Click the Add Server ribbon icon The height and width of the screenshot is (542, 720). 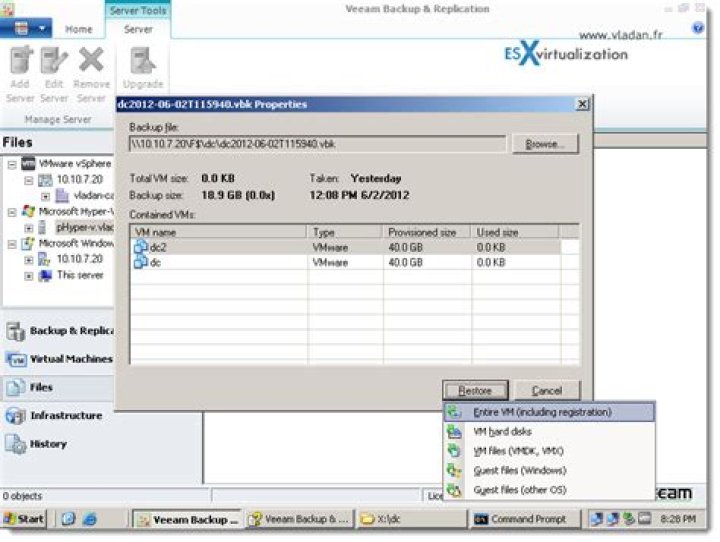21,68
